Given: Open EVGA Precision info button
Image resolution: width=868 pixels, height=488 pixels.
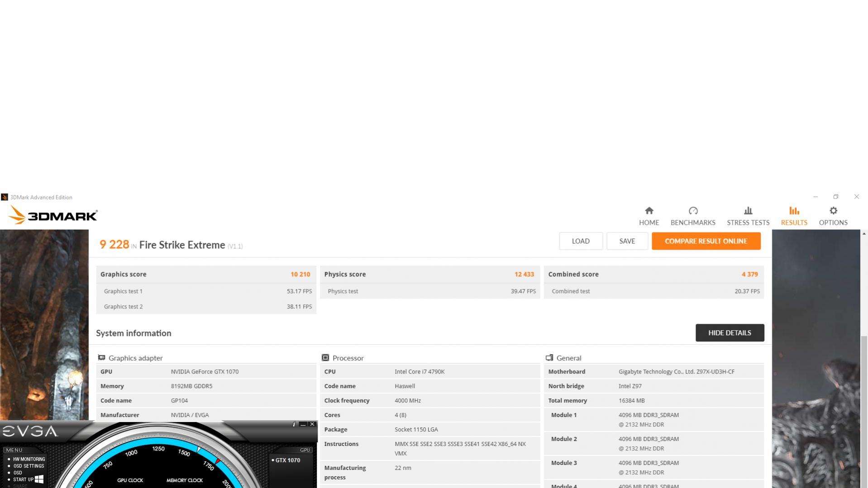Looking at the screenshot, I should pos(294,424).
